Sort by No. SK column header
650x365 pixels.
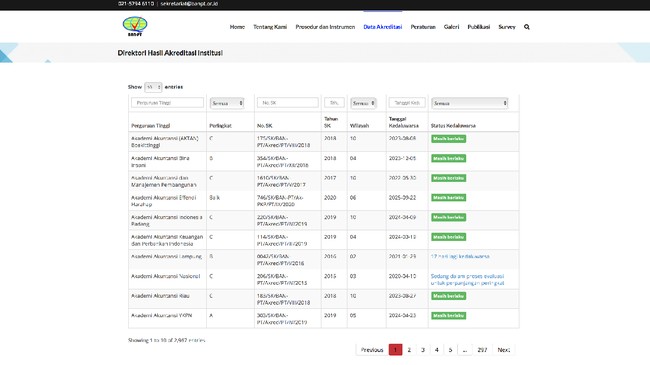[x=264, y=126]
